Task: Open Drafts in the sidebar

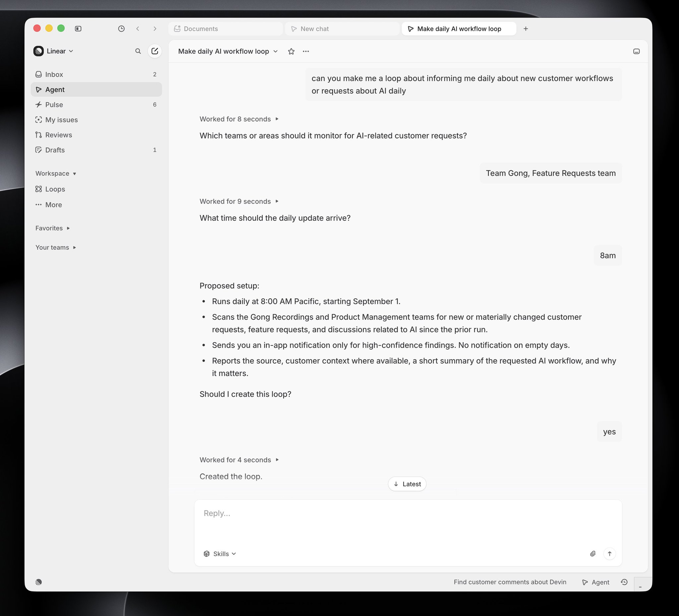Action: point(96,150)
